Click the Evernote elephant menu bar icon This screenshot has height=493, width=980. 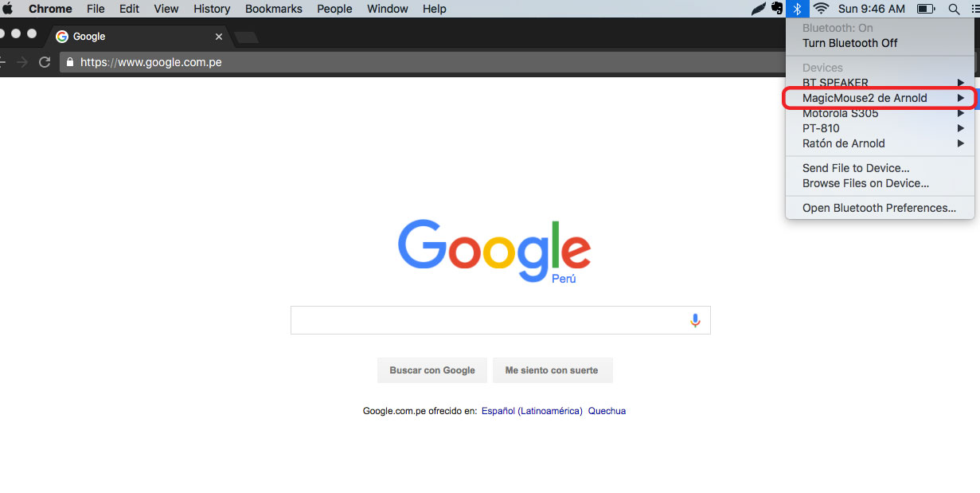(x=778, y=9)
